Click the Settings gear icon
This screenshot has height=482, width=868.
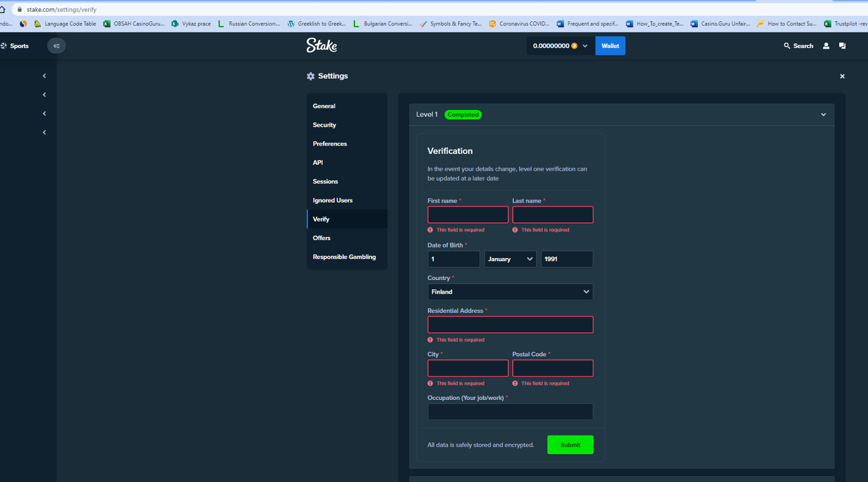311,76
